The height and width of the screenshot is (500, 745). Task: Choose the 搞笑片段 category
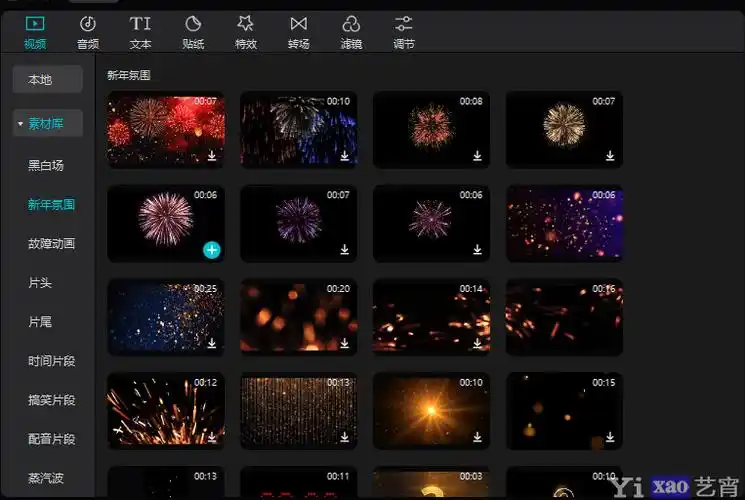pyautogui.click(x=51, y=400)
